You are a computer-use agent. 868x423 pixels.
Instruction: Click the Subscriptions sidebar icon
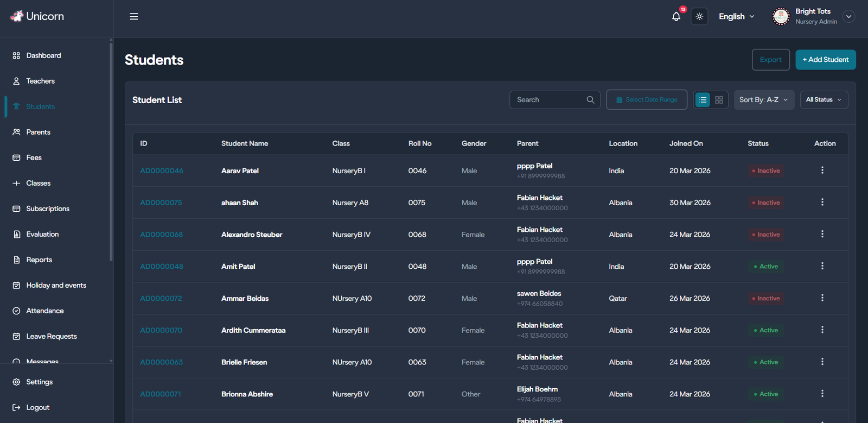point(16,209)
